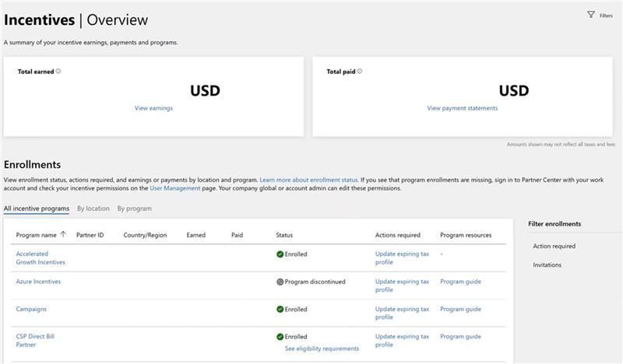Click the Filters label at top right
Screen dimensions: 623x364
(606, 16)
